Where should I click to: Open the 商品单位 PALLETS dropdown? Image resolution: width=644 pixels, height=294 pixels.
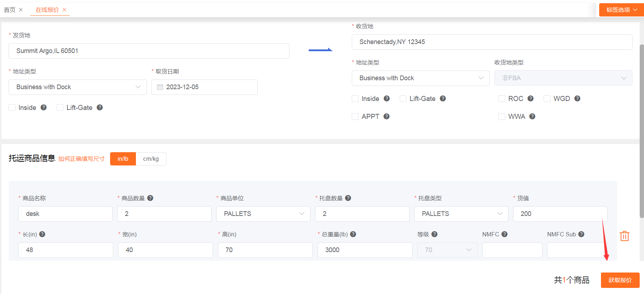point(263,214)
